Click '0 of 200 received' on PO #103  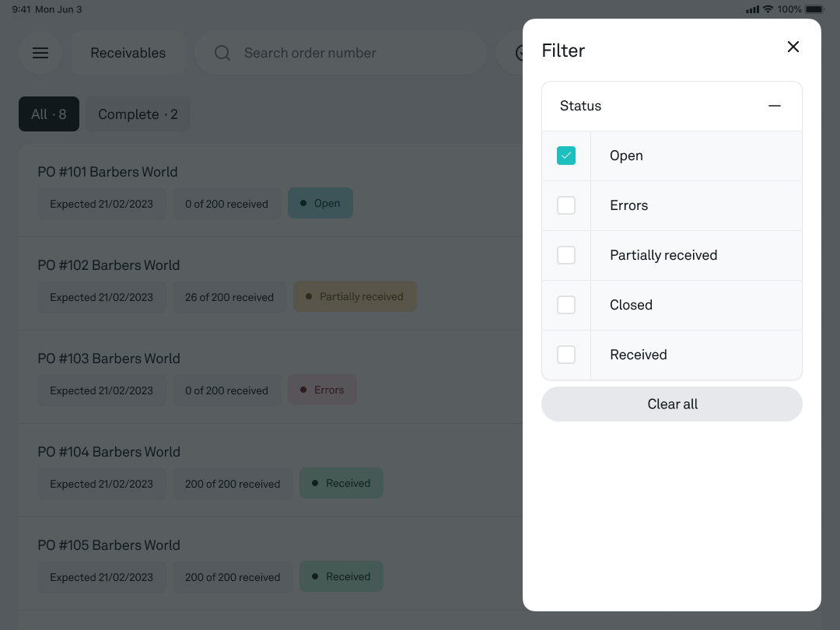tap(226, 390)
